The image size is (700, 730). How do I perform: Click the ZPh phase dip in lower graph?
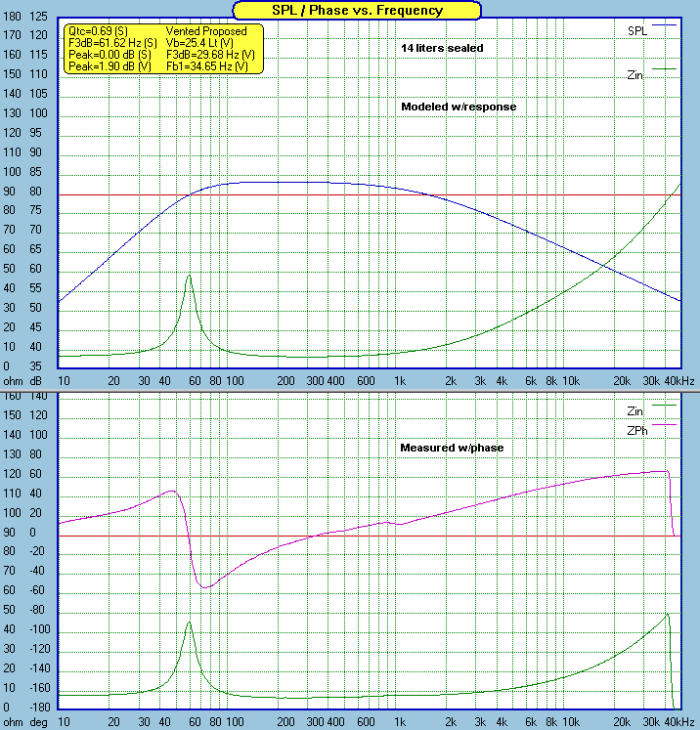point(205,586)
